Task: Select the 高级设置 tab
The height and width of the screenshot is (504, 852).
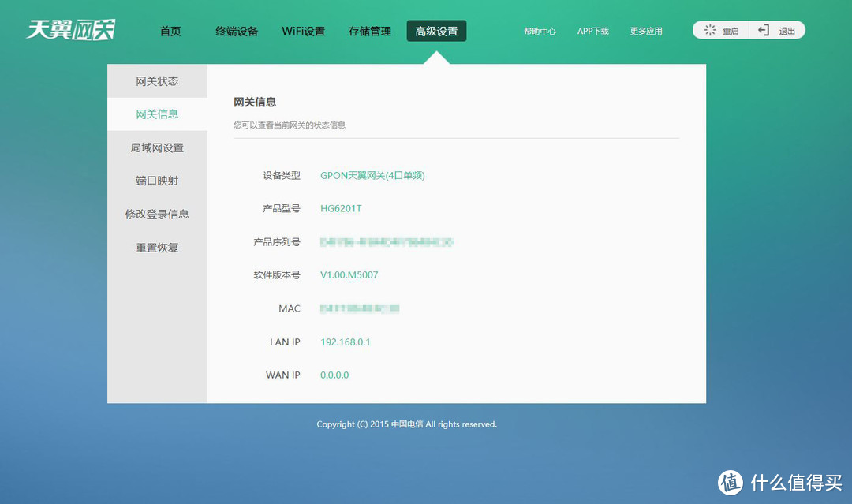Action: [436, 31]
